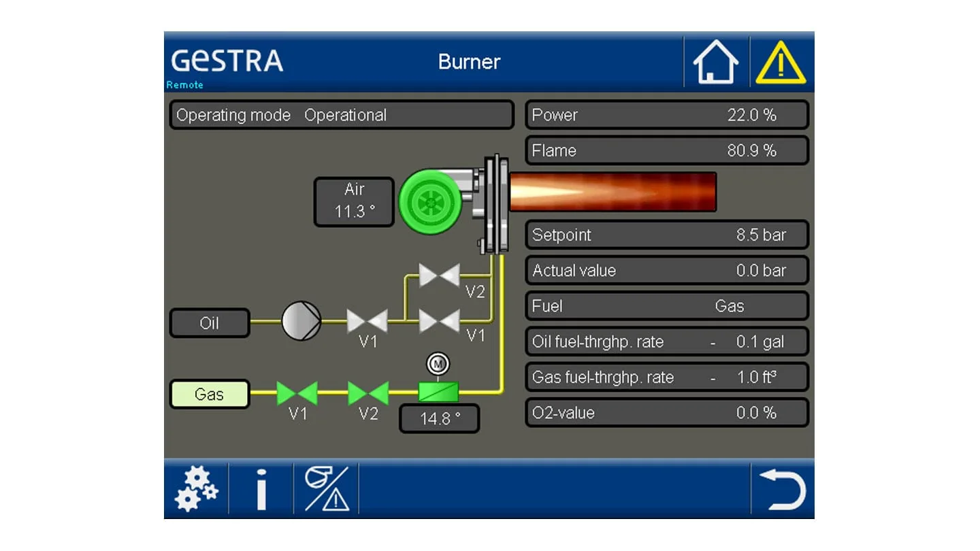Select the Gas fuel button

[x=210, y=395]
